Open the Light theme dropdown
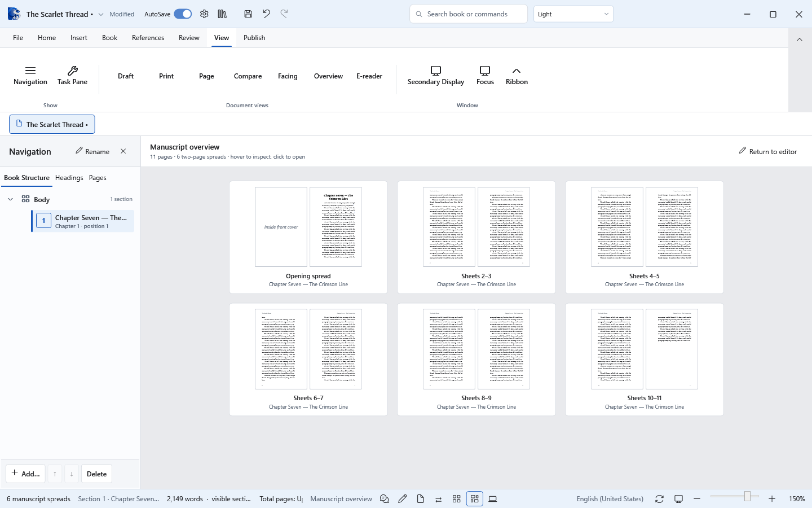 click(x=573, y=14)
